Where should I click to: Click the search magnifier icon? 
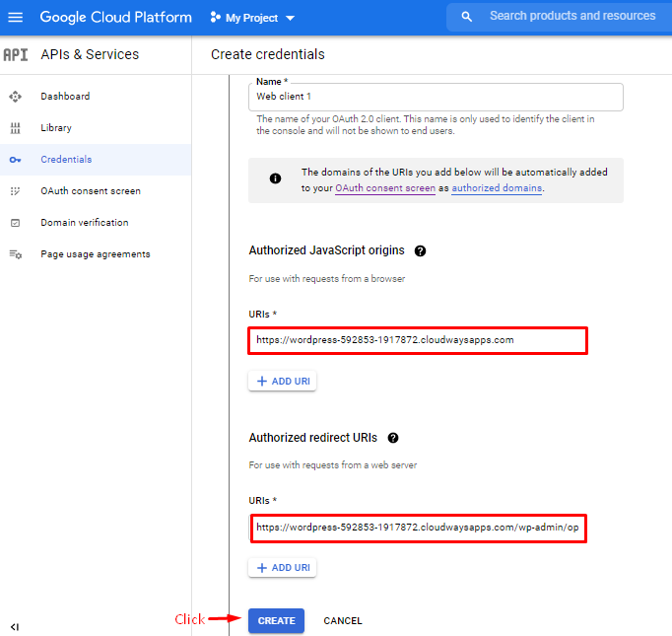tap(466, 17)
